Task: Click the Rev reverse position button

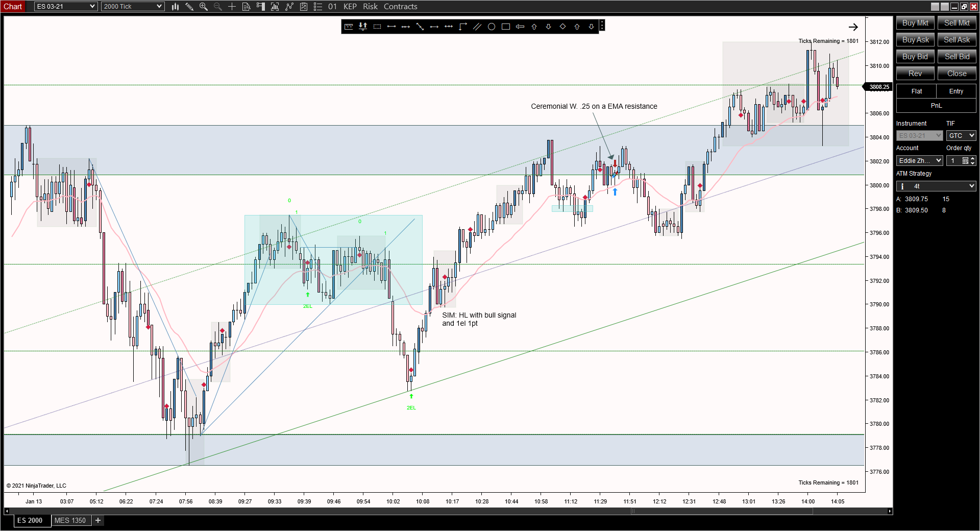Action: click(915, 74)
